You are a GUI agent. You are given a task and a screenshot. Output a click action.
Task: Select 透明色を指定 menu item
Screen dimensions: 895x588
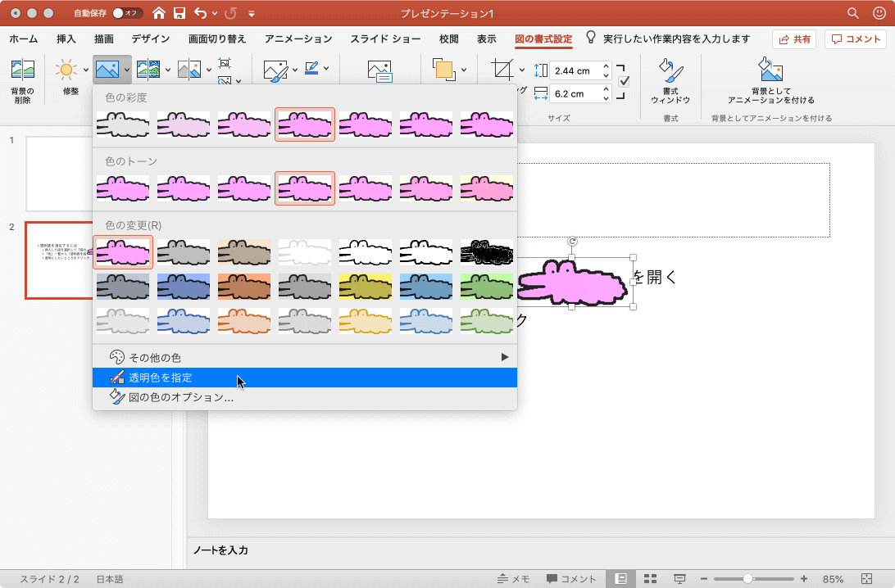[160, 378]
